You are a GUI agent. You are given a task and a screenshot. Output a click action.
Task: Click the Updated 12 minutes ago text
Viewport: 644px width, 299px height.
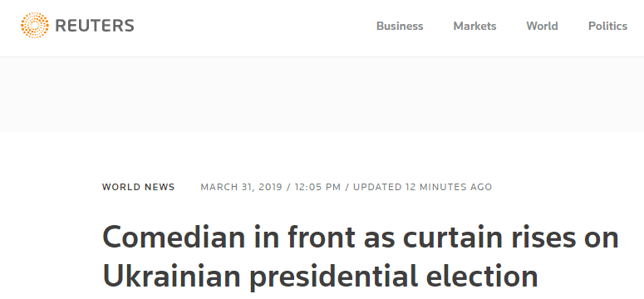pos(423,187)
